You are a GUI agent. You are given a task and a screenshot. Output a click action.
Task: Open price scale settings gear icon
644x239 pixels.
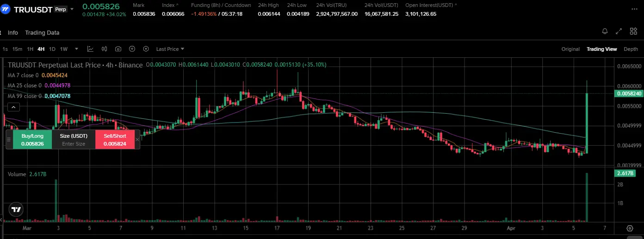[630, 228]
